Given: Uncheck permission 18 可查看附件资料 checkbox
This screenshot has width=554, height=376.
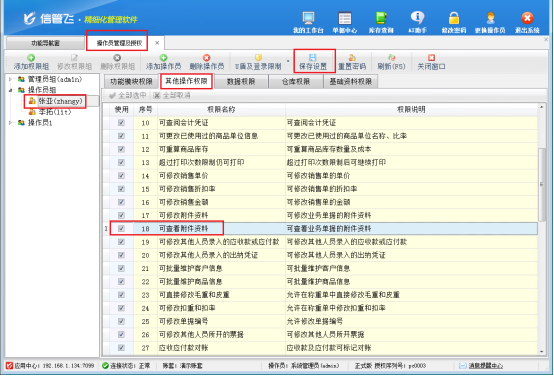Looking at the screenshot, I should click(x=121, y=229).
